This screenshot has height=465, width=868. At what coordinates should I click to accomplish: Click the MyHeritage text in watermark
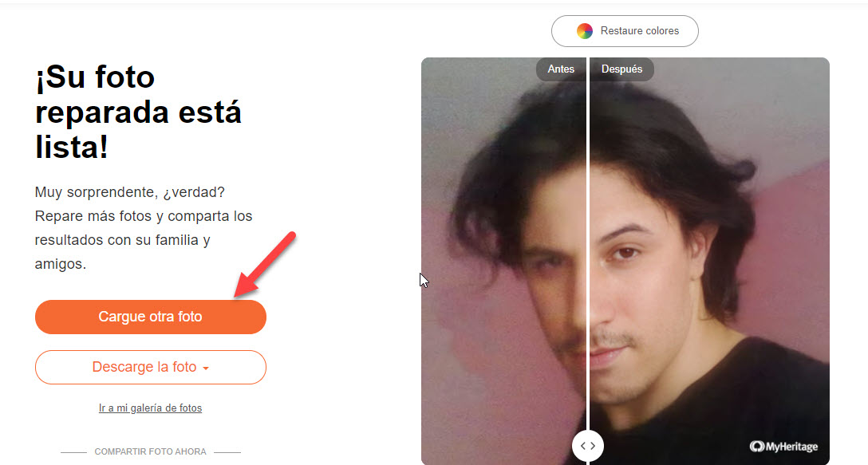(791, 447)
